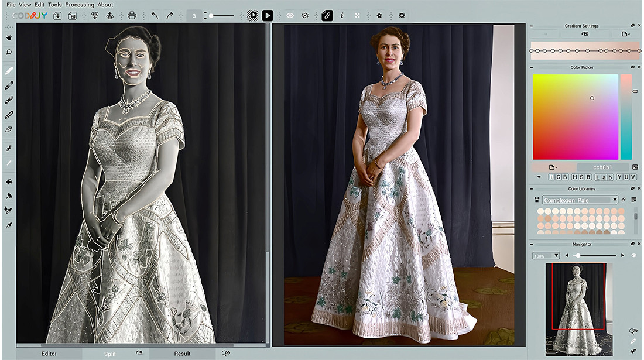Image resolution: width=644 pixels, height=360 pixels.
Task: Expand the Navigator 100% zoom dropdown
Action: (x=546, y=256)
